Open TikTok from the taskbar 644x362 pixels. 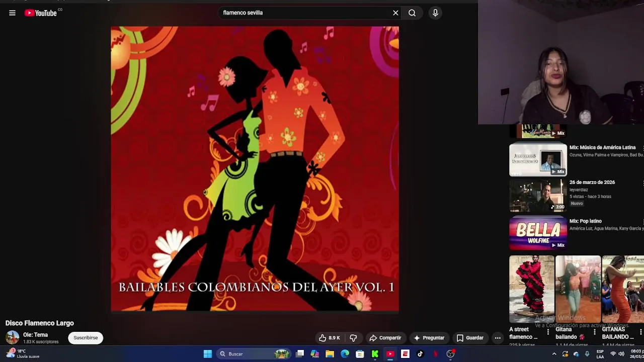point(421,354)
